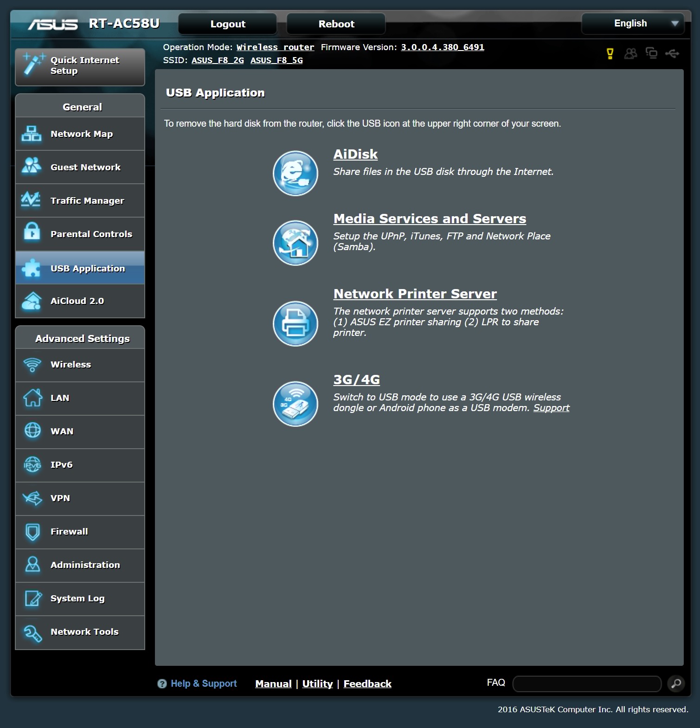The width and height of the screenshot is (700, 728).
Task: Click the USB Application puzzle icon
Action: (32, 267)
